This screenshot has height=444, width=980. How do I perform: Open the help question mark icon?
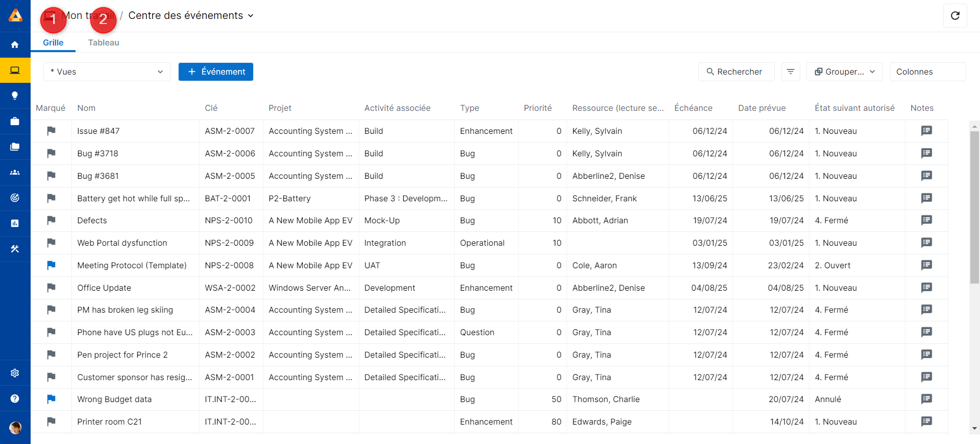coord(15,399)
